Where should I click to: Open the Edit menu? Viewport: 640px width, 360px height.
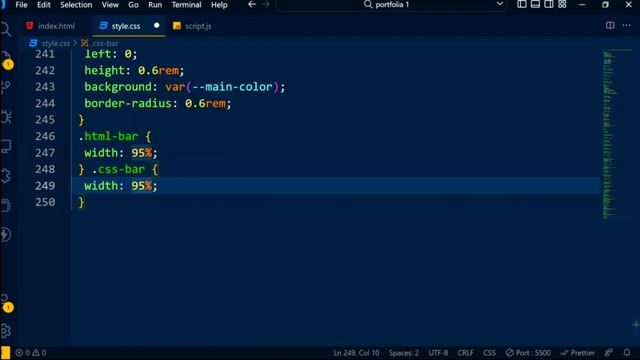pos(44,5)
